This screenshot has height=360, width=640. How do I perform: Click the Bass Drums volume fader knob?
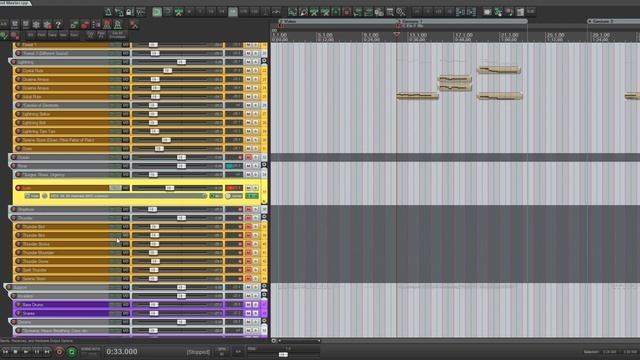click(x=153, y=305)
